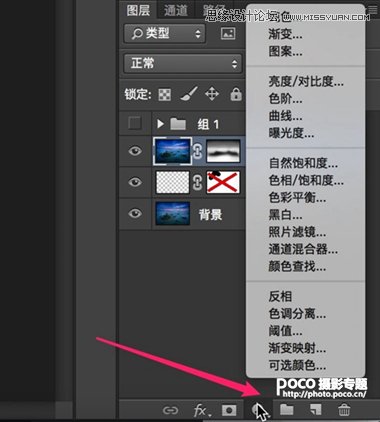Click the link icon of the photo layer mask

[198, 152]
